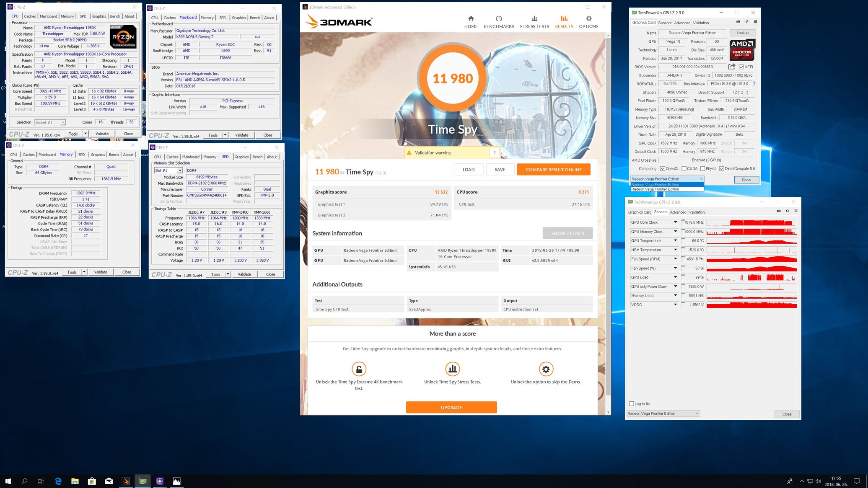Click Validate in CPU-Z Memory window
The width and height of the screenshot is (868, 488).
click(x=101, y=272)
